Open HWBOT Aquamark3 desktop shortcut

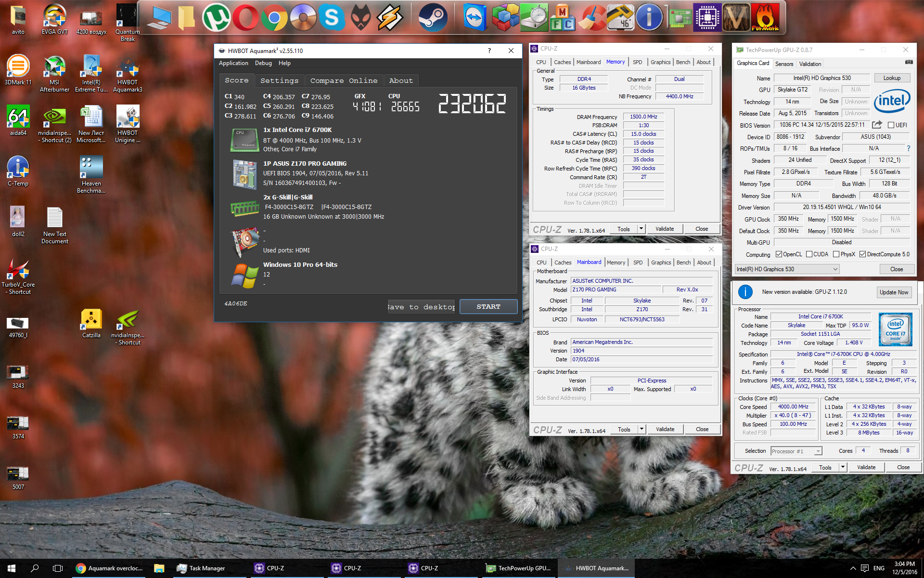click(x=128, y=73)
